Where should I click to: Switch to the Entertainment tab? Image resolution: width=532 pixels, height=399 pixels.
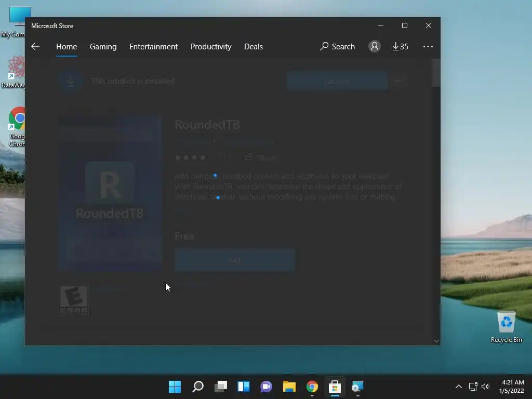(x=153, y=46)
